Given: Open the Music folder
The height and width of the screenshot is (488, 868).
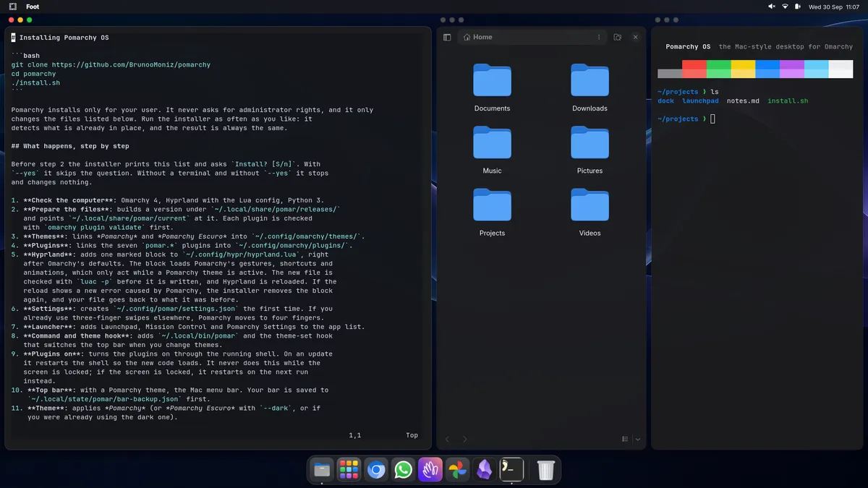Looking at the screenshot, I should pos(492,150).
